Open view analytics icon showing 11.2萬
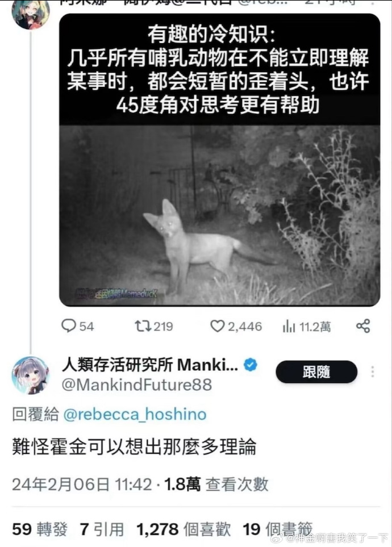This screenshot has width=392, height=547. [289, 327]
